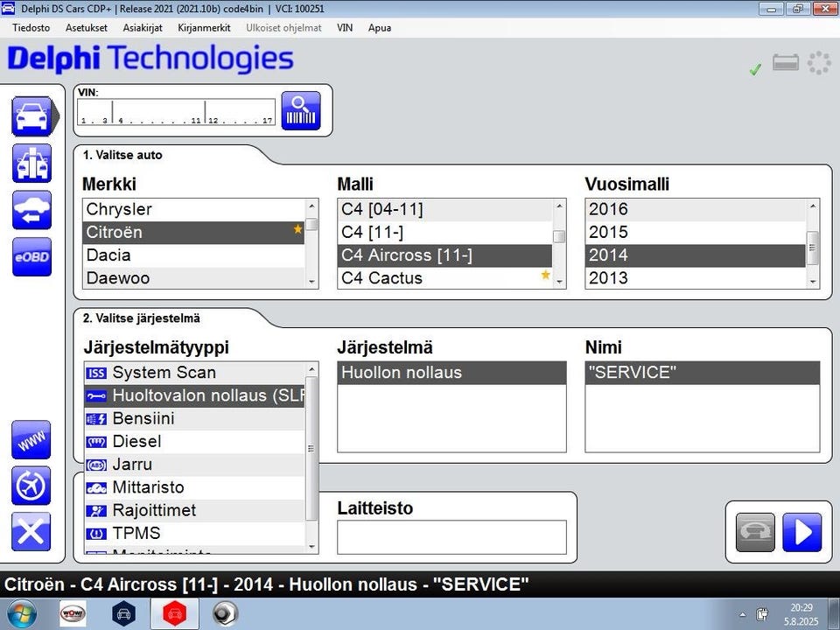Click the green checkmark status icon
Screen dimensions: 840x630
coord(755,69)
